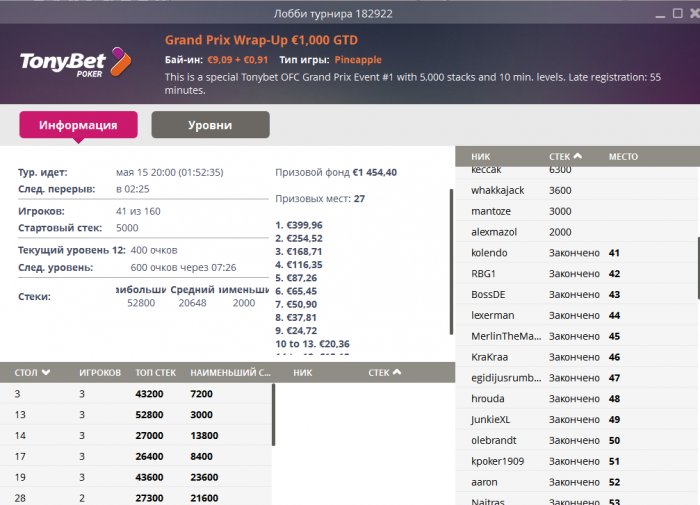Maximize the tournament lobby window
Screen dimensions: 700x505
click(677, 13)
